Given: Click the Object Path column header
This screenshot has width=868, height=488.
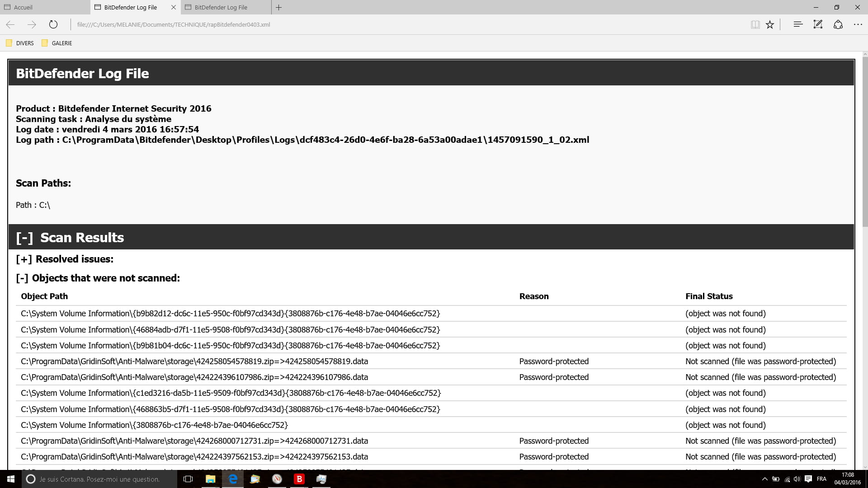Looking at the screenshot, I should (x=44, y=296).
